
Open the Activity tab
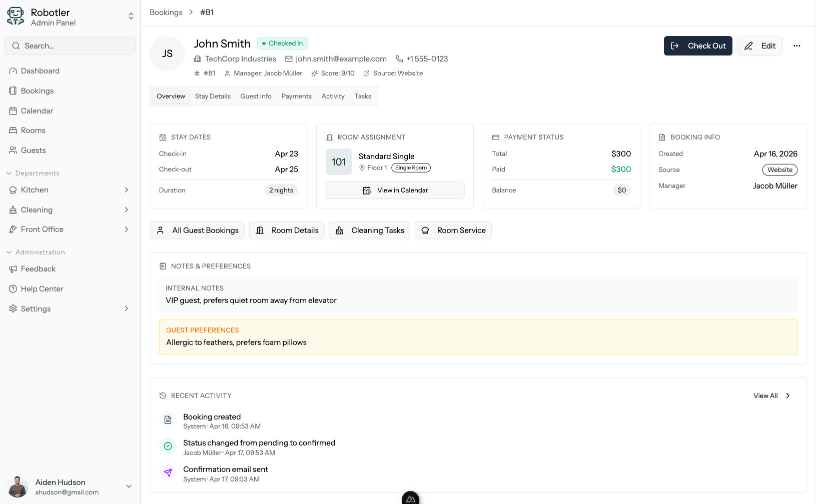(333, 96)
